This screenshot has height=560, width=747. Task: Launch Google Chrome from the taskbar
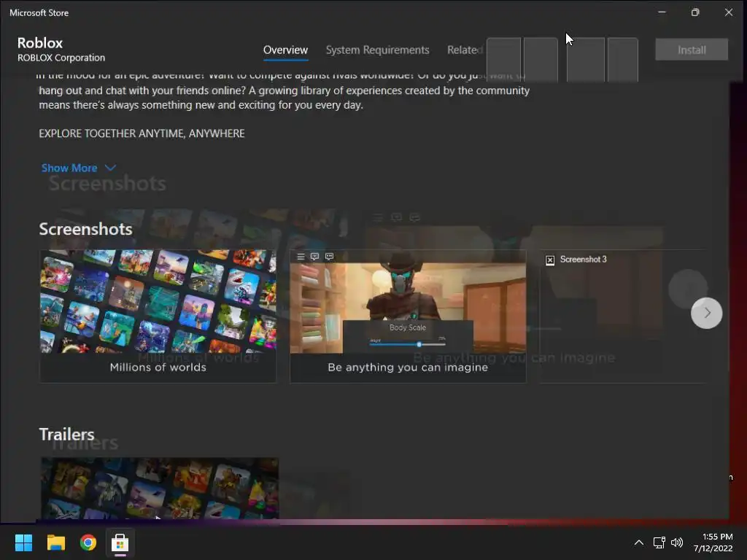88,542
